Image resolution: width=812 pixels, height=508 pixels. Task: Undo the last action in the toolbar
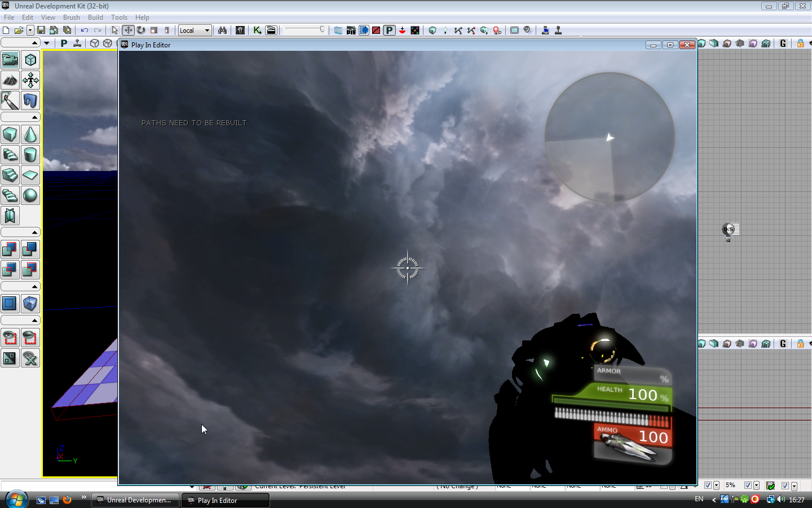[85, 30]
